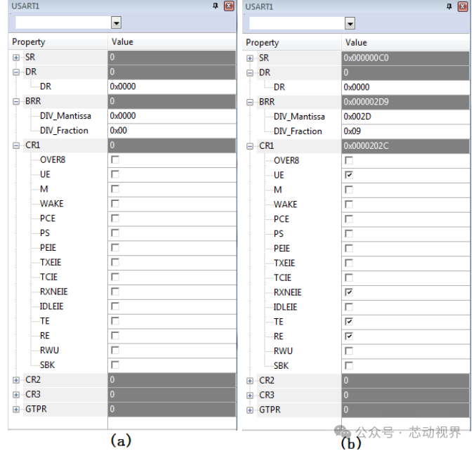Collapse CR1 register in left panel

point(16,145)
